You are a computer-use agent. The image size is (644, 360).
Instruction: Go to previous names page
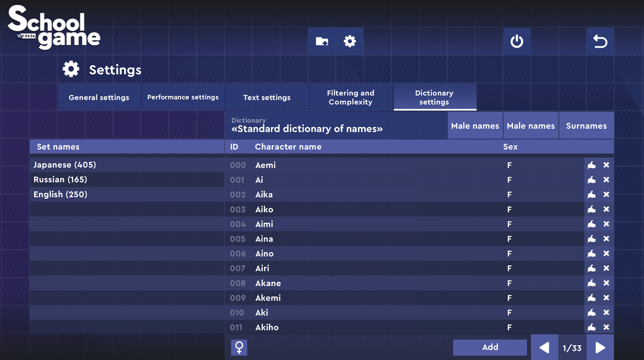(544, 348)
